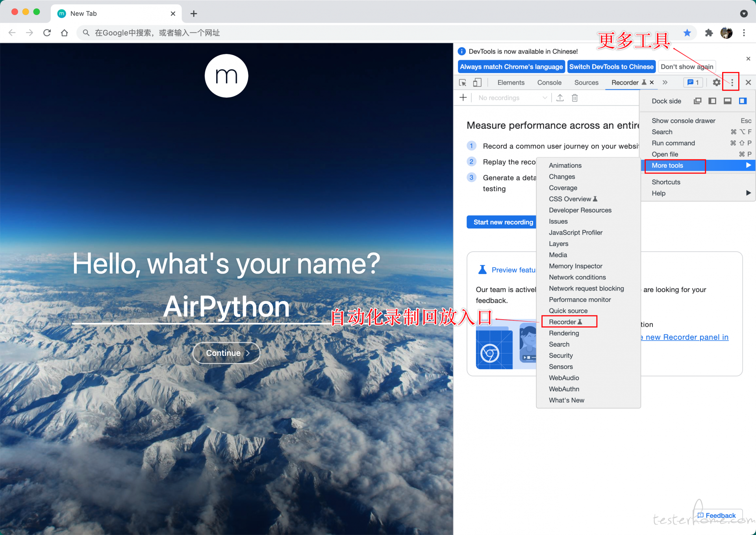Click the browser forward arrow
This screenshot has height=535, width=756.
tap(30, 33)
